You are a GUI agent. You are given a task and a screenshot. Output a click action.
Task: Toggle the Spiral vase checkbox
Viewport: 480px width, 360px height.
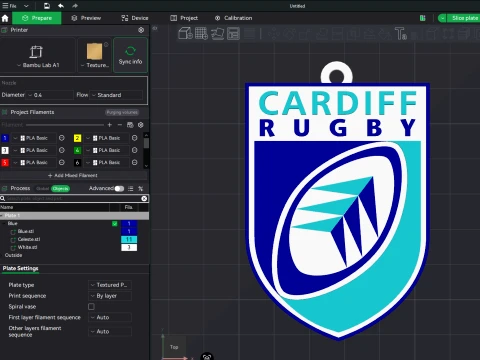pos(91,307)
